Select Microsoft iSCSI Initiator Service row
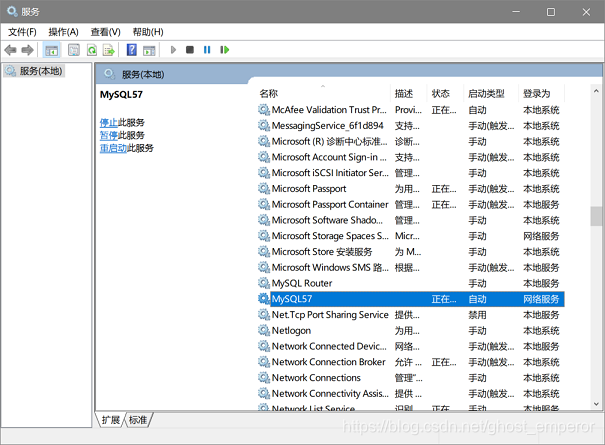Screen dimensions: 605x445 (410, 173)
